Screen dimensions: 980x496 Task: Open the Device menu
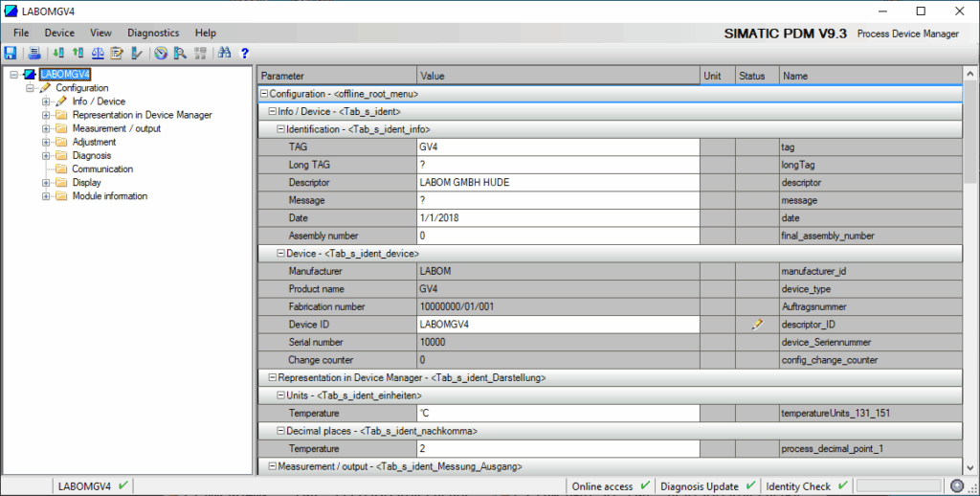point(59,33)
